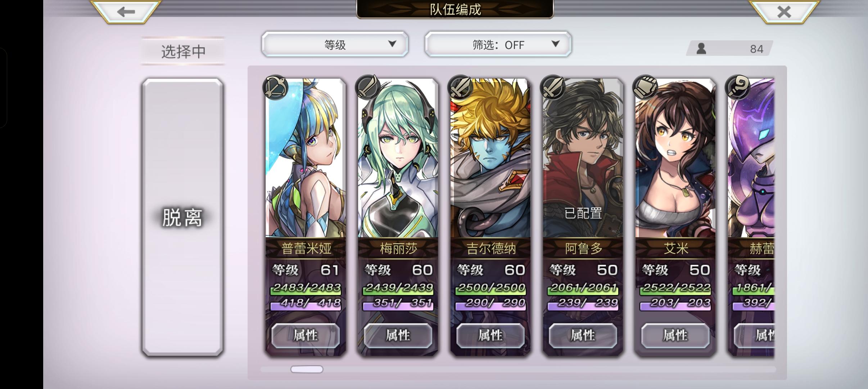Open the 筛选：OFF filter dropdown

498,44
